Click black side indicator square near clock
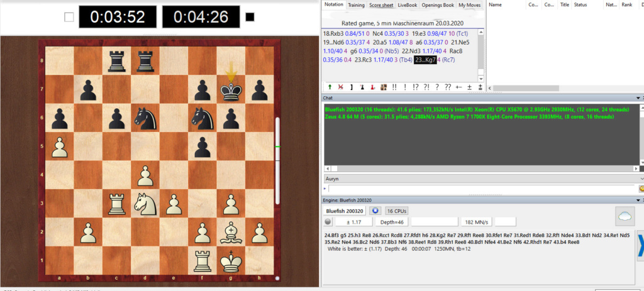The height and width of the screenshot is (291, 644). [x=250, y=17]
